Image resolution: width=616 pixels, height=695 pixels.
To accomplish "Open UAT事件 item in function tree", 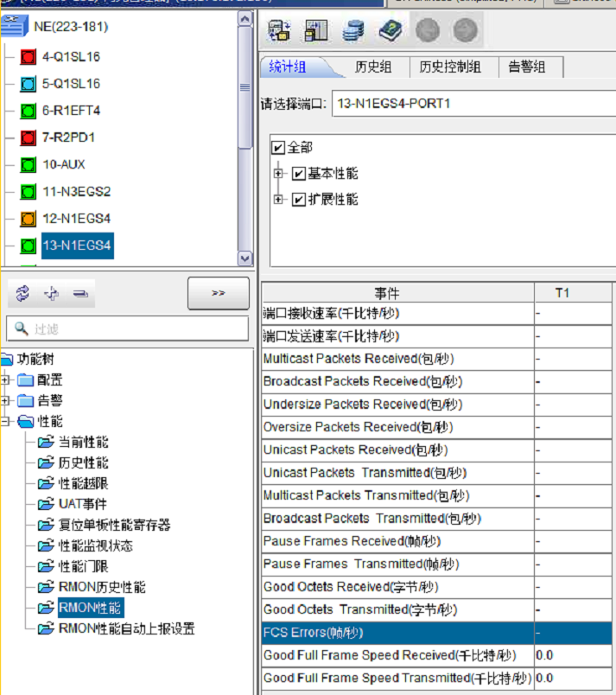I will [83, 504].
